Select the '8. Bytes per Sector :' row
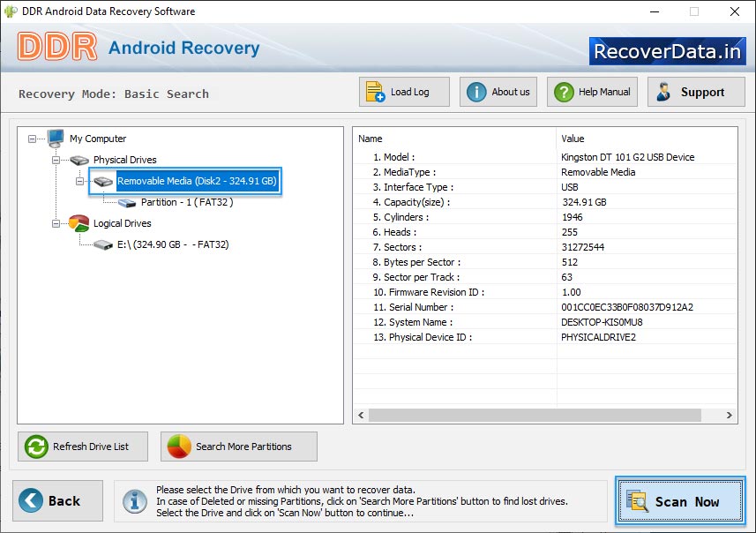 tap(545, 262)
